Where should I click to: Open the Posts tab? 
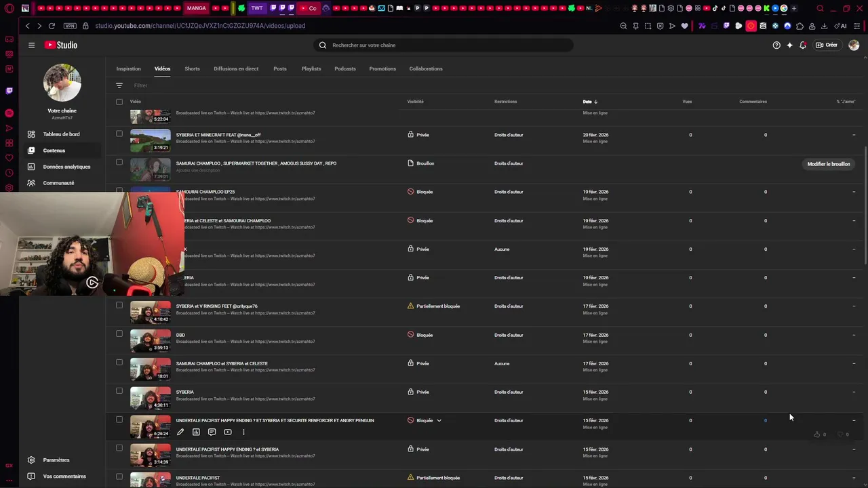(280, 68)
